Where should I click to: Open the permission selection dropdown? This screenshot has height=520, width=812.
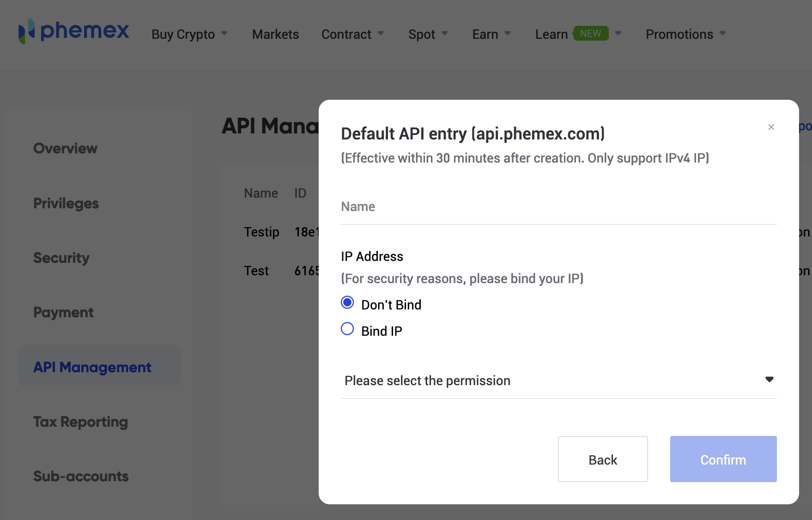click(558, 381)
